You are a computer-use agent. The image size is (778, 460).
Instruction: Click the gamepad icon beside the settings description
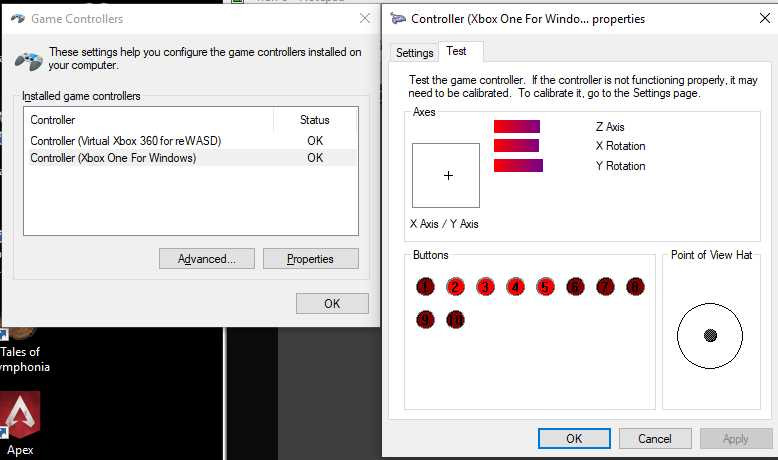coord(28,61)
